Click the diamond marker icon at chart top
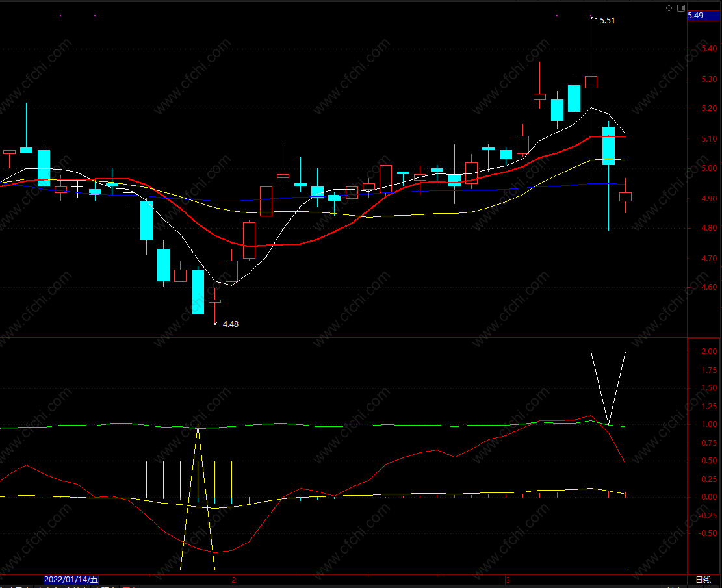The width and height of the screenshot is (722, 588). click(x=669, y=8)
